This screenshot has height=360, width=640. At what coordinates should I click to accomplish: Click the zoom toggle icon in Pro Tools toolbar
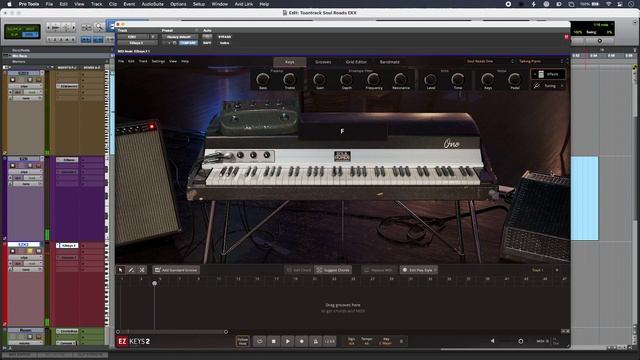86,27
